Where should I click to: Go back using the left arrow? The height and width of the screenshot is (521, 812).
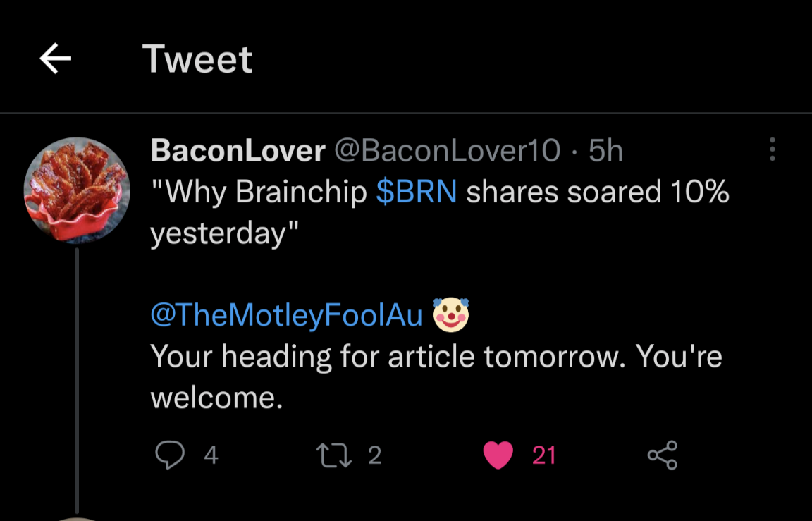coord(56,59)
